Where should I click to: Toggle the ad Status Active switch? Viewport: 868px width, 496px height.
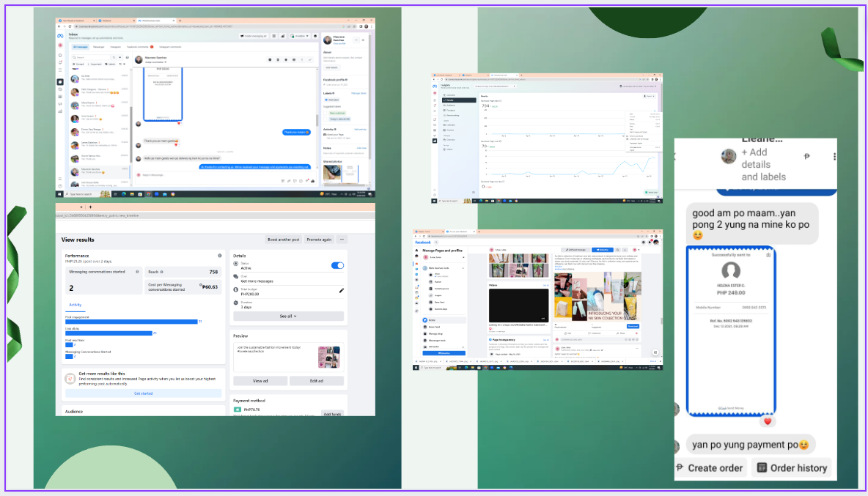[x=337, y=265]
